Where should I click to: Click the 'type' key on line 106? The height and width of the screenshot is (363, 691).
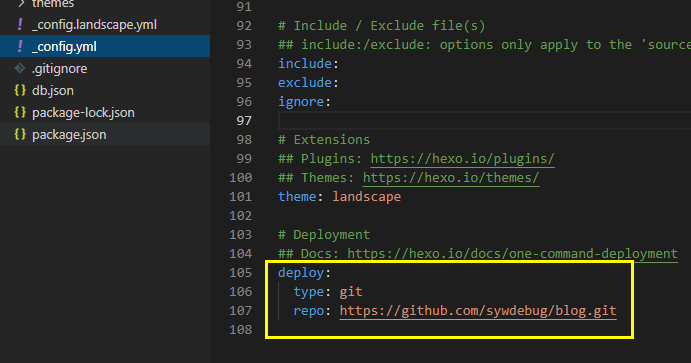click(309, 292)
